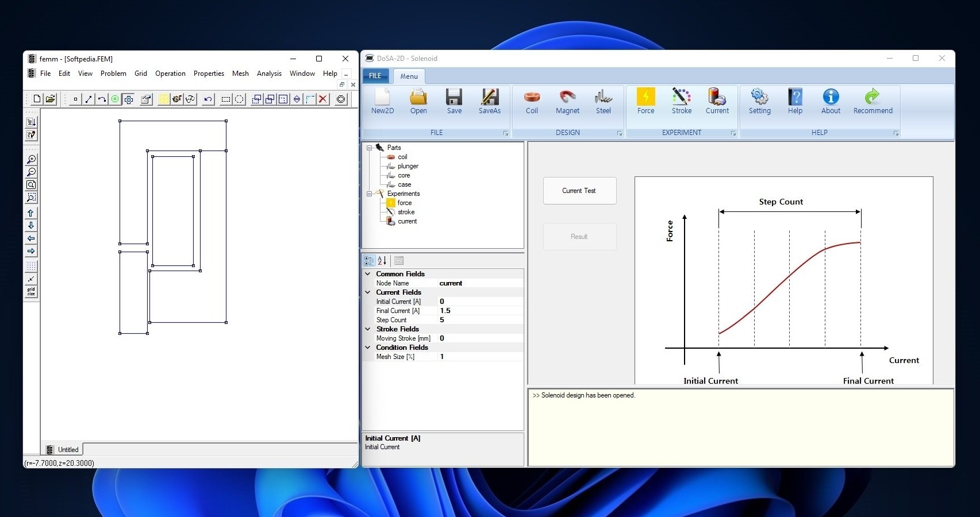Click the zoom natural extents icon
This screenshot has height=517, width=980.
click(31, 184)
